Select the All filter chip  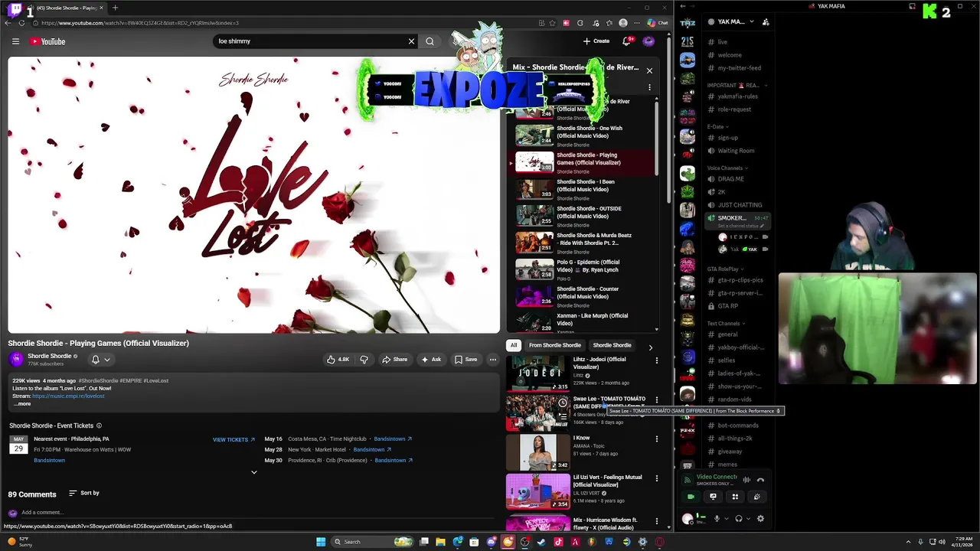(x=514, y=345)
